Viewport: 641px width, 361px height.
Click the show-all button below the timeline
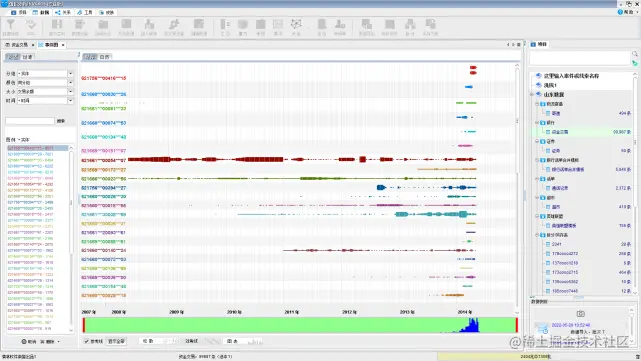coord(116,341)
